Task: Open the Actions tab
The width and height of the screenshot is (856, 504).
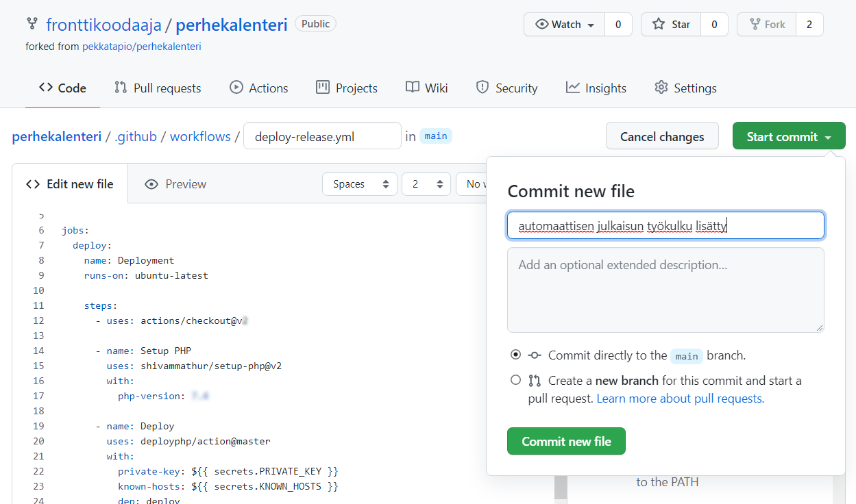Action: pos(258,88)
